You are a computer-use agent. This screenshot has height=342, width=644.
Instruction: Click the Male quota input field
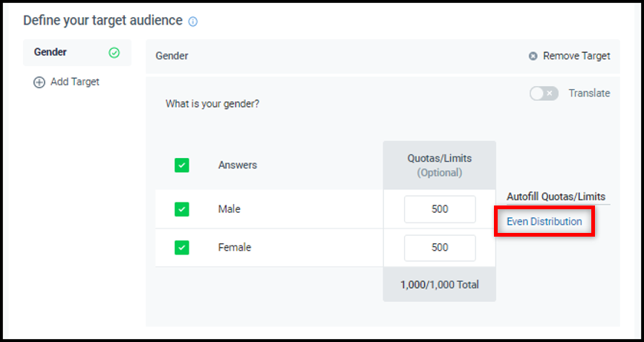(440, 209)
